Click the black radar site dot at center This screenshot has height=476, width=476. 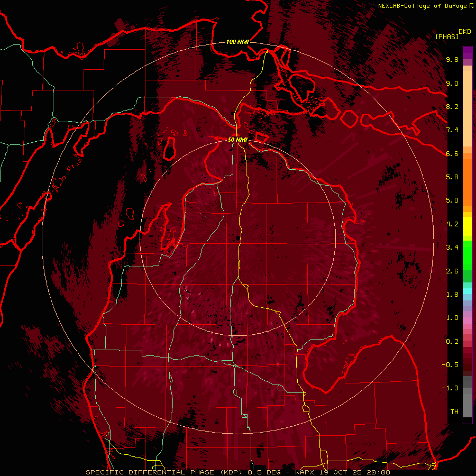(237, 238)
